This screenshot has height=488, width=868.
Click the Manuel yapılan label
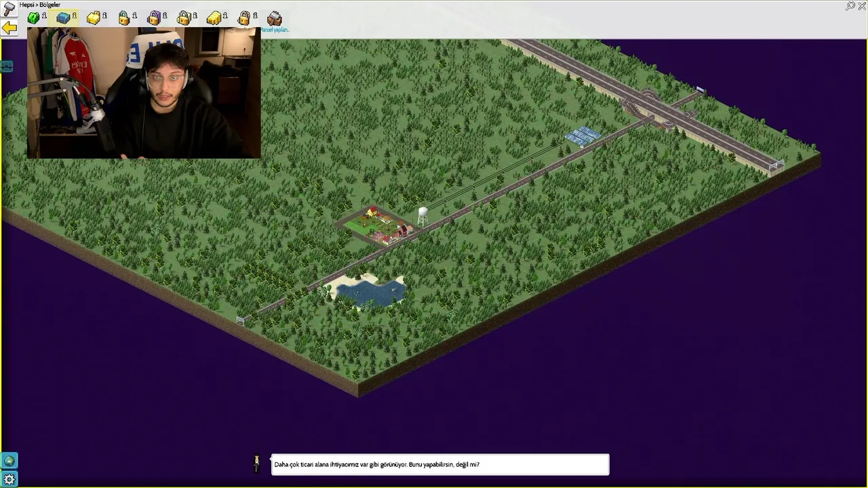[275, 30]
